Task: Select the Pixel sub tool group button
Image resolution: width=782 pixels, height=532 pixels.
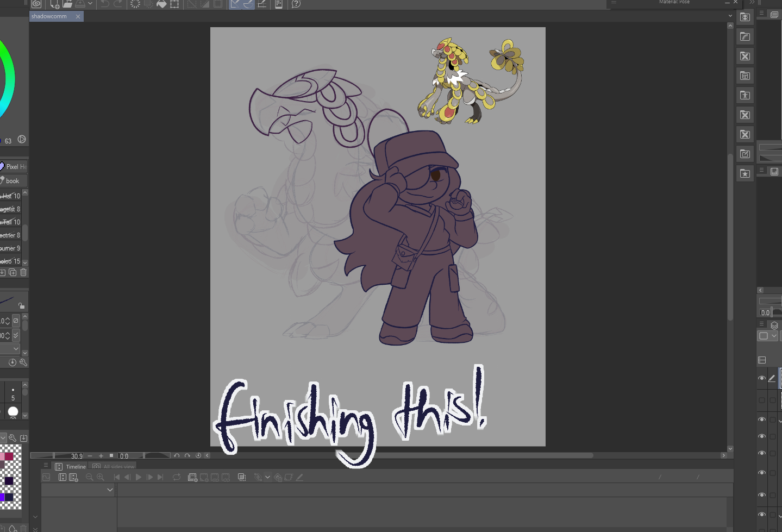Action: coord(14,166)
